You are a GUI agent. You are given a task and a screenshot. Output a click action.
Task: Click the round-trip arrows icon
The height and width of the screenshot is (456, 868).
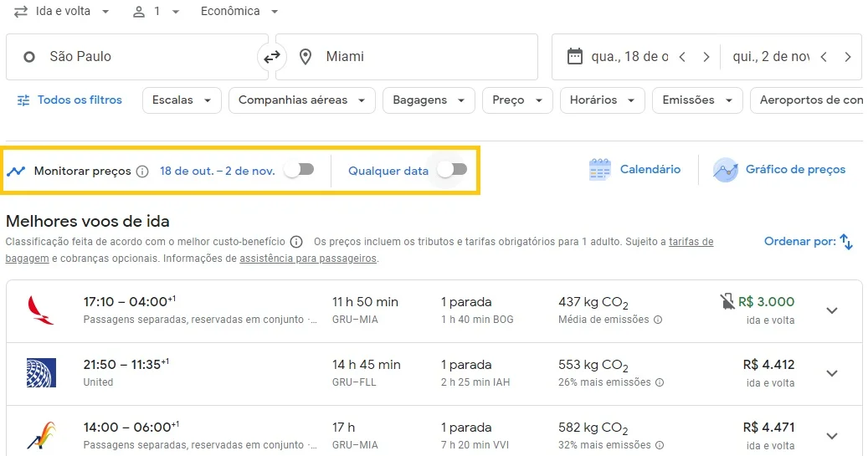(x=20, y=12)
